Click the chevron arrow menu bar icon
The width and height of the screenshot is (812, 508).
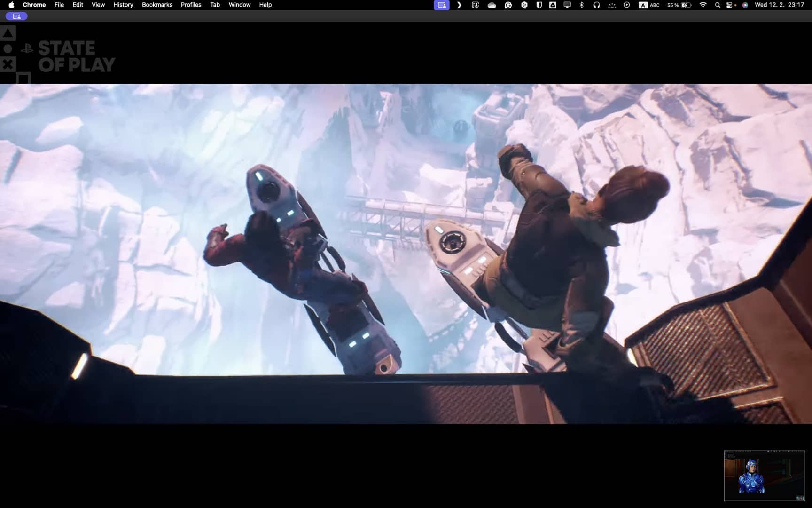(459, 5)
